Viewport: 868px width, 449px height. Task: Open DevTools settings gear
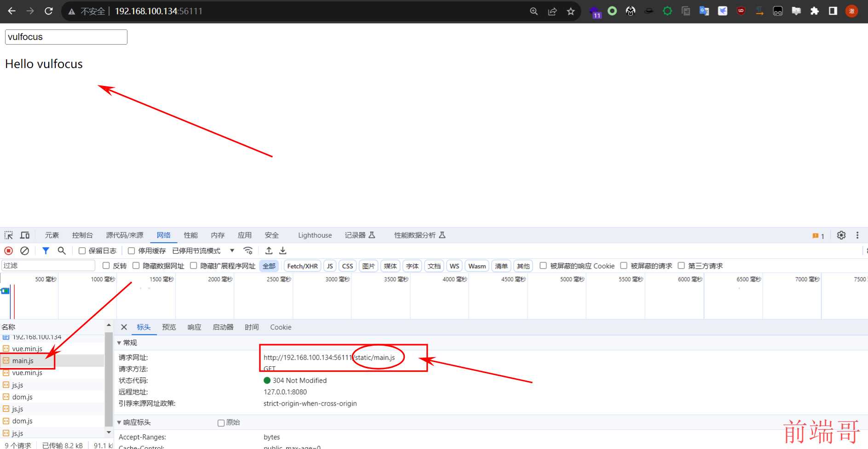click(841, 235)
